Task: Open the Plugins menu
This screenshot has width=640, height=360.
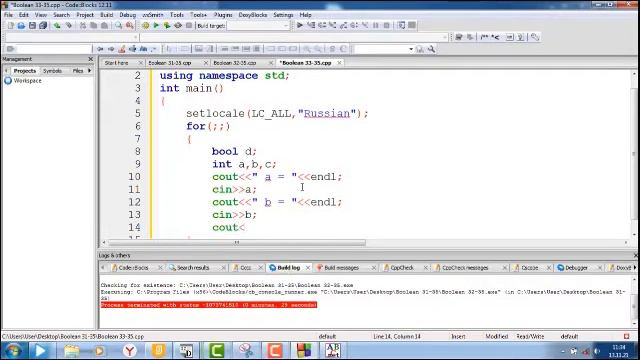Action: tap(223, 15)
